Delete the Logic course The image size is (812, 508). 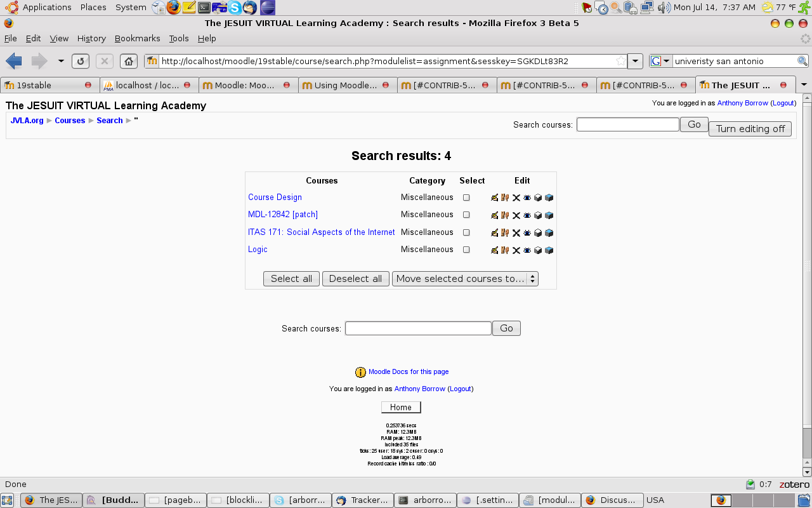click(x=516, y=250)
